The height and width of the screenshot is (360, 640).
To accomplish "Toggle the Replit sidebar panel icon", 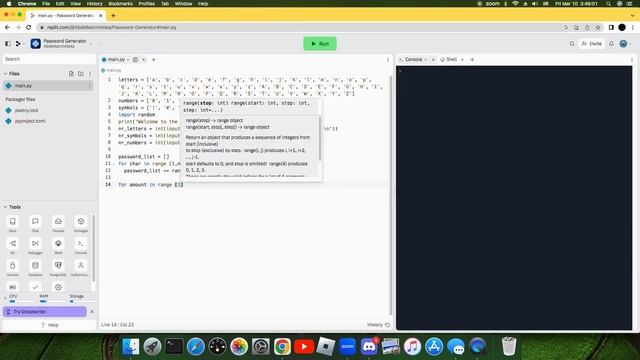I will pos(8,43).
